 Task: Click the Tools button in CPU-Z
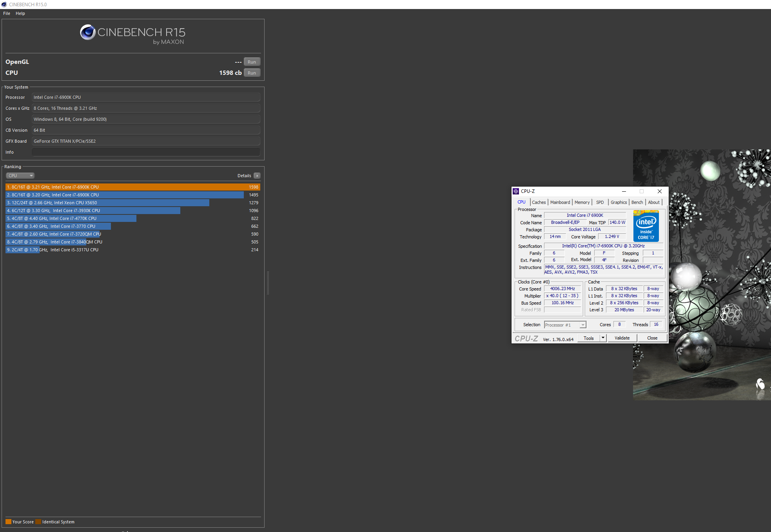(x=589, y=338)
